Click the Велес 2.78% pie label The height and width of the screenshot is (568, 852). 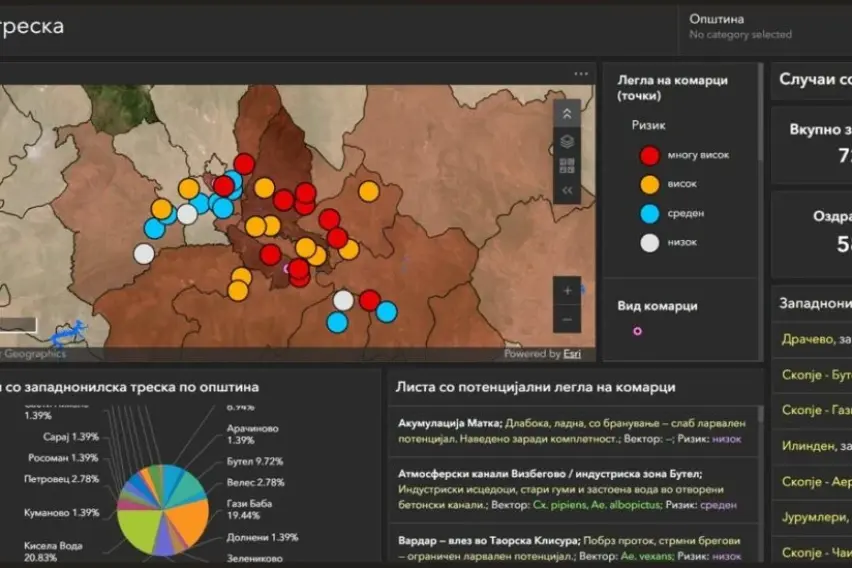pyautogui.click(x=255, y=482)
